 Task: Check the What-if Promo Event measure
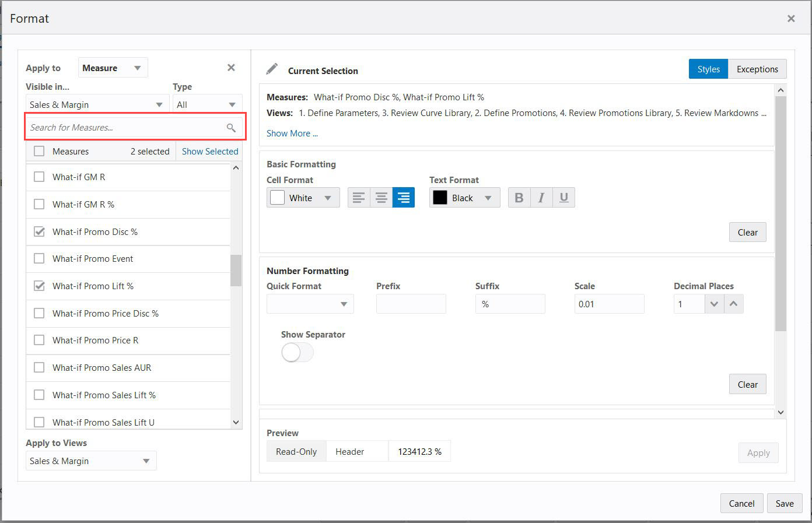click(x=39, y=258)
